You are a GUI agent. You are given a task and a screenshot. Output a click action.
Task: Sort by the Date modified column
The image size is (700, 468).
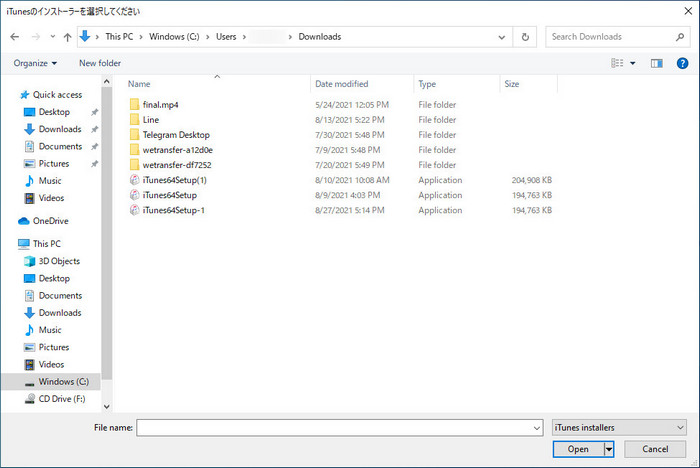click(x=342, y=84)
